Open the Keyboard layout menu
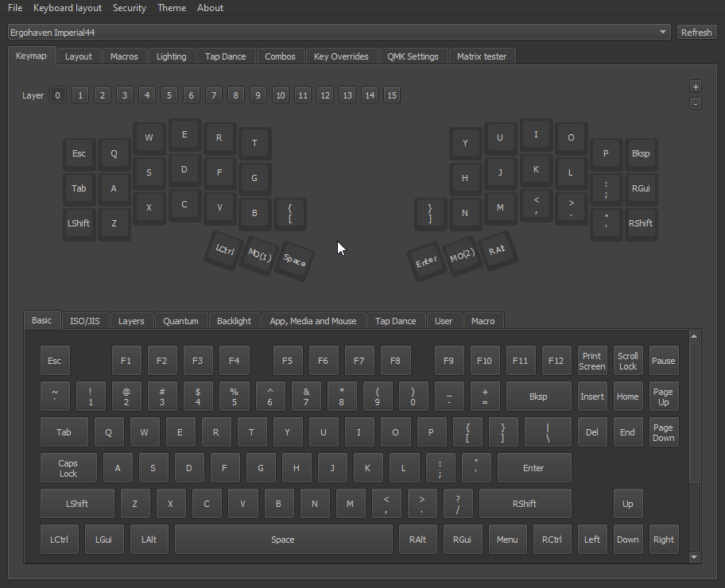This screenshot has height=588, width=725. coord(67,8)
